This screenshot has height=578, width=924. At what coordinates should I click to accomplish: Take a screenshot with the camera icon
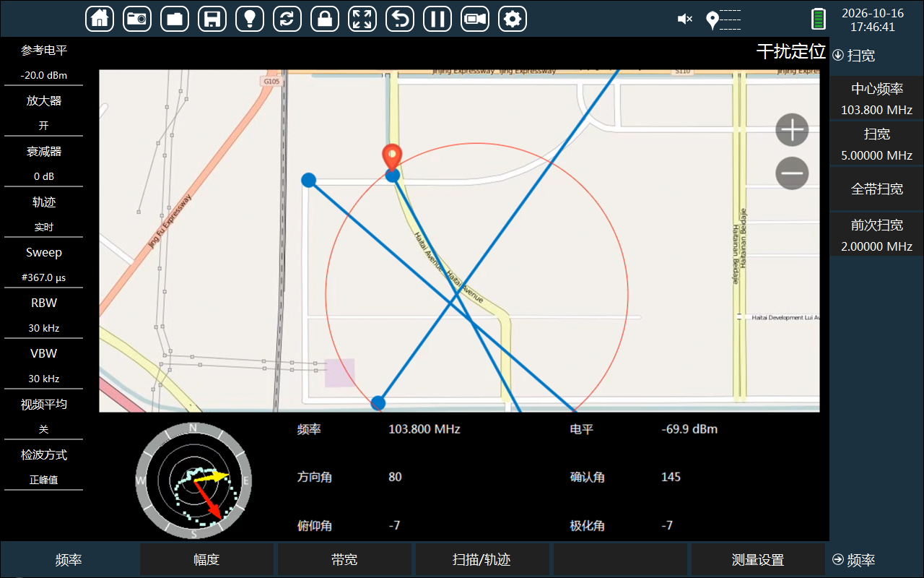137,19
